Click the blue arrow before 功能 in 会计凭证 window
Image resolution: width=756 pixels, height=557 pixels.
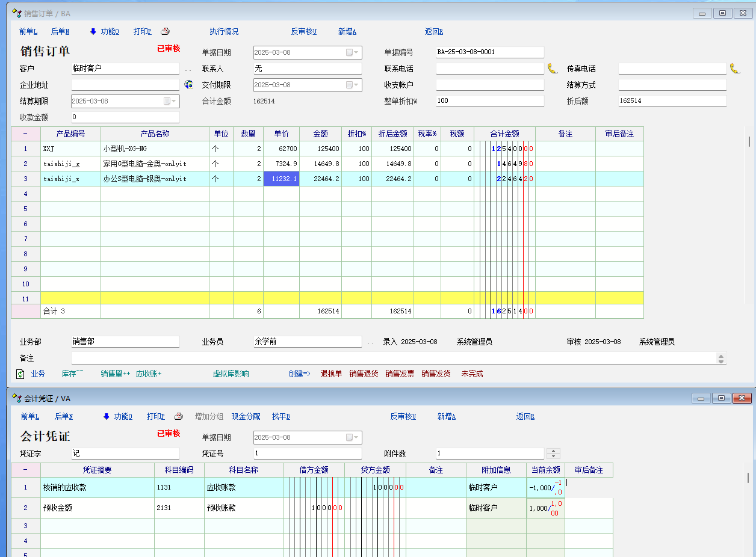(107, 416)
